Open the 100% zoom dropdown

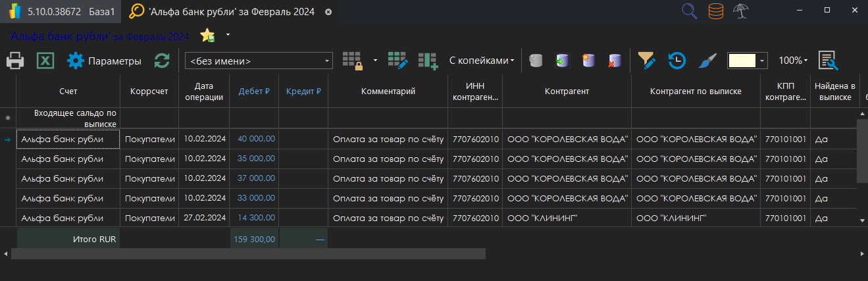tap(793, 61)
